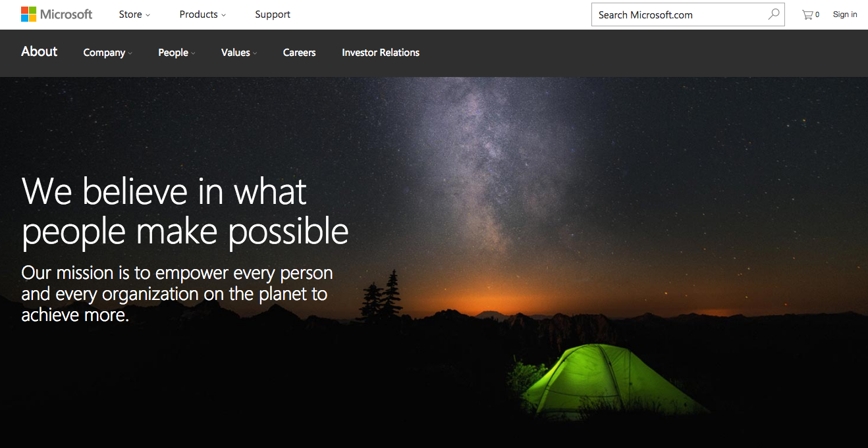Select the Products menu label
868x448 pixels.
198,14
